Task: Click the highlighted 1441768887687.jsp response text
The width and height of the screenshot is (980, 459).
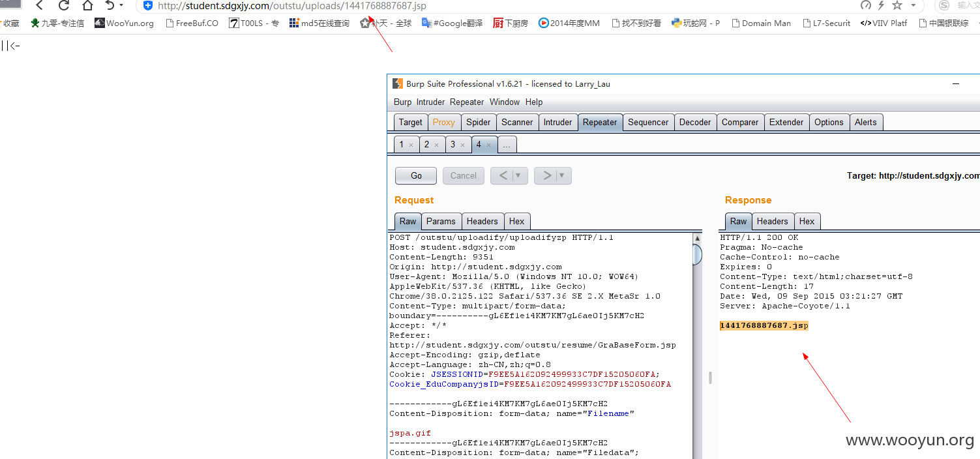Action: tap(764, 325)
